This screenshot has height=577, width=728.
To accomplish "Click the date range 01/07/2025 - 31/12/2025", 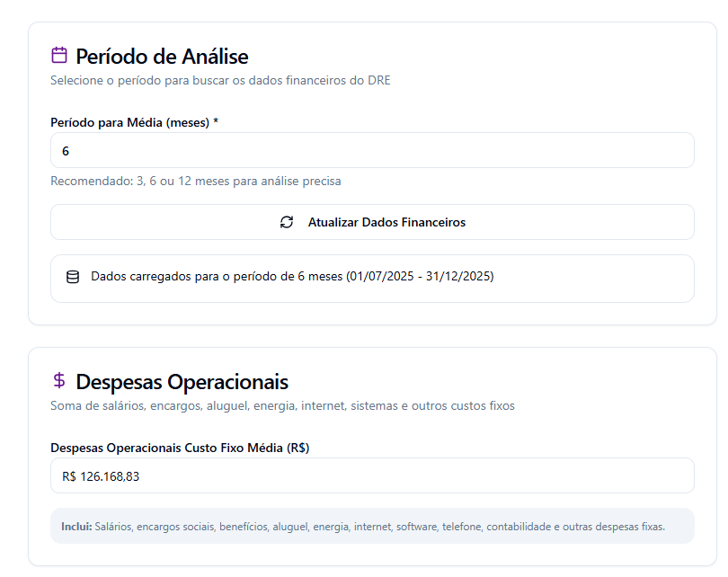I will coord(421,277).
